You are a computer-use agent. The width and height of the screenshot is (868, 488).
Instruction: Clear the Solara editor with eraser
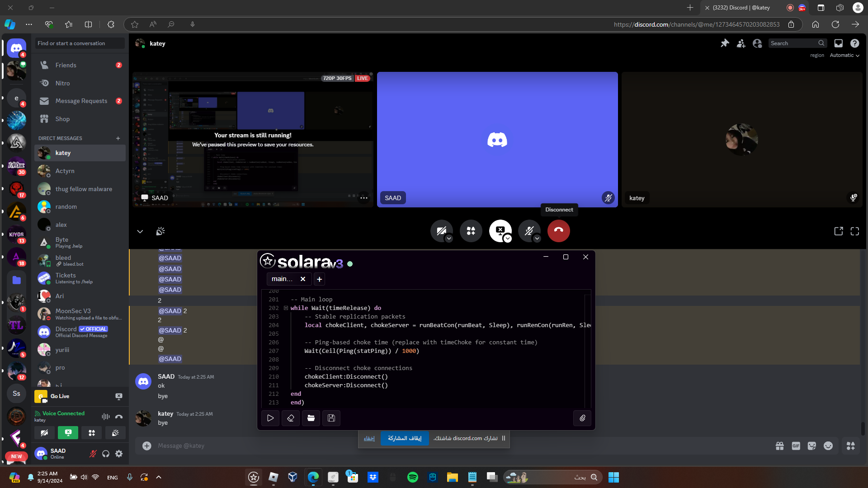(291, 418)
